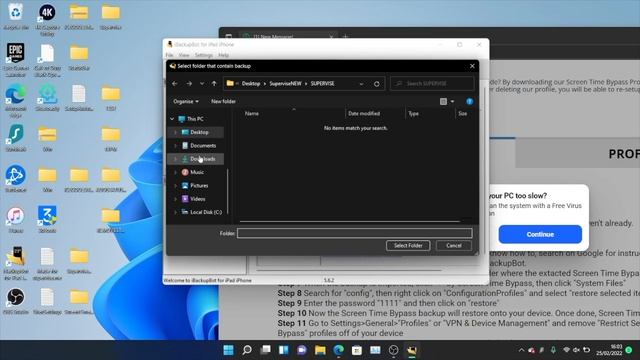Open the blue help icon

[469, 101]
